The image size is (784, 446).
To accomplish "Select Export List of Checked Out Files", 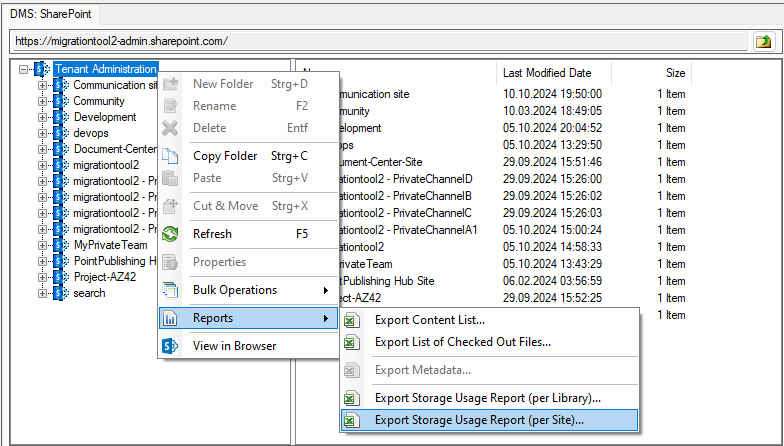I will point(489,342).
